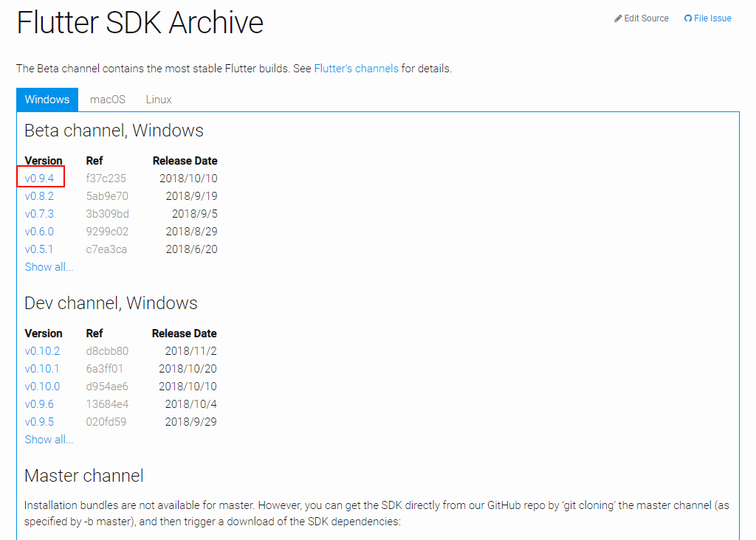Follow the Flutter's channels link
This screenshot has height=540, width=756.
click(x=357, y=69)
